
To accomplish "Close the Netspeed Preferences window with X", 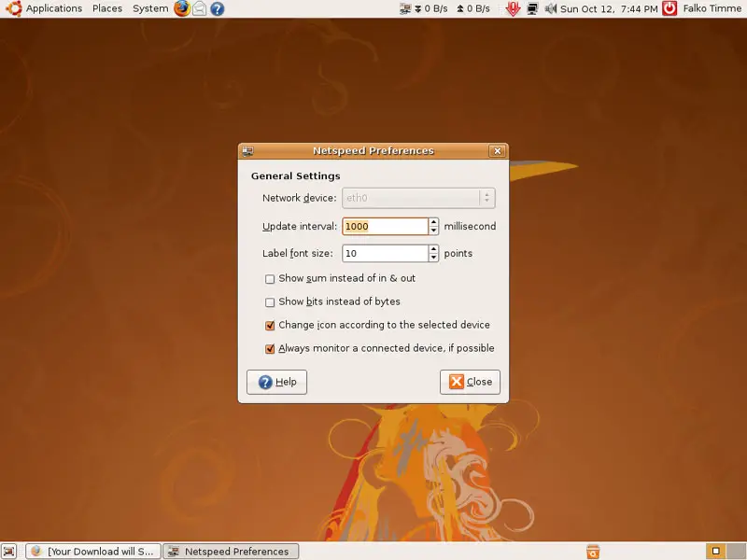I will (497, 151).
